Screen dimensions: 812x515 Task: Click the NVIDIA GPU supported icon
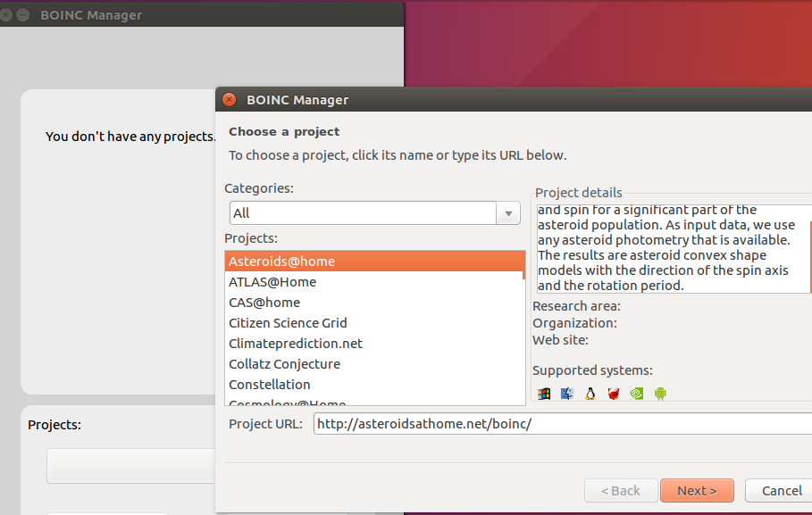click(x=637, y=394)
